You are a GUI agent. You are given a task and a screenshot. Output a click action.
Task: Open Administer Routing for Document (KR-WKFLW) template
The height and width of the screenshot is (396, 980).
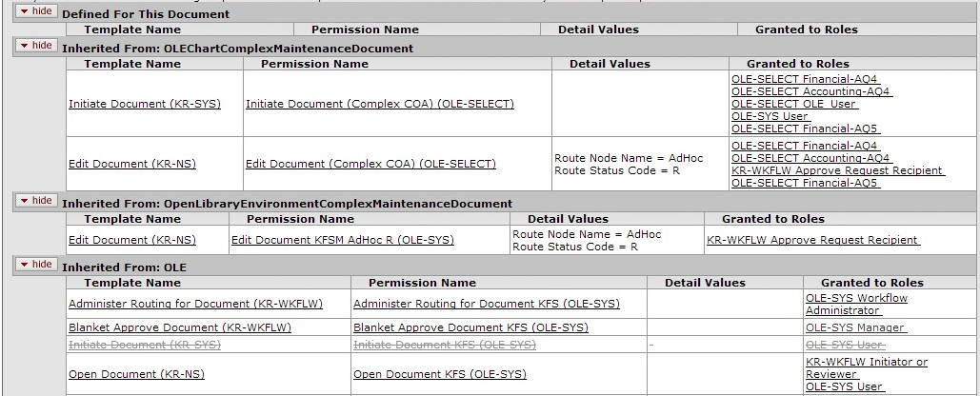[195, 305]
